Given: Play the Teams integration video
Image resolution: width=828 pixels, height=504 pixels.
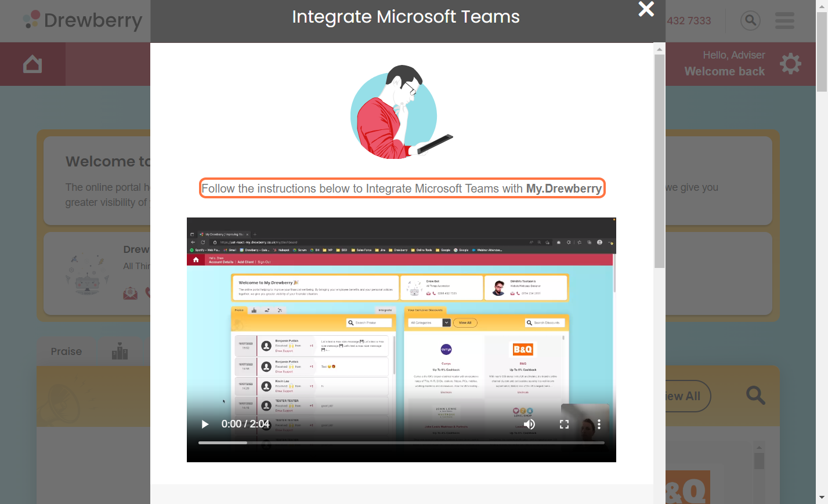Looking at the screenshot, I should tap(205, 424).
